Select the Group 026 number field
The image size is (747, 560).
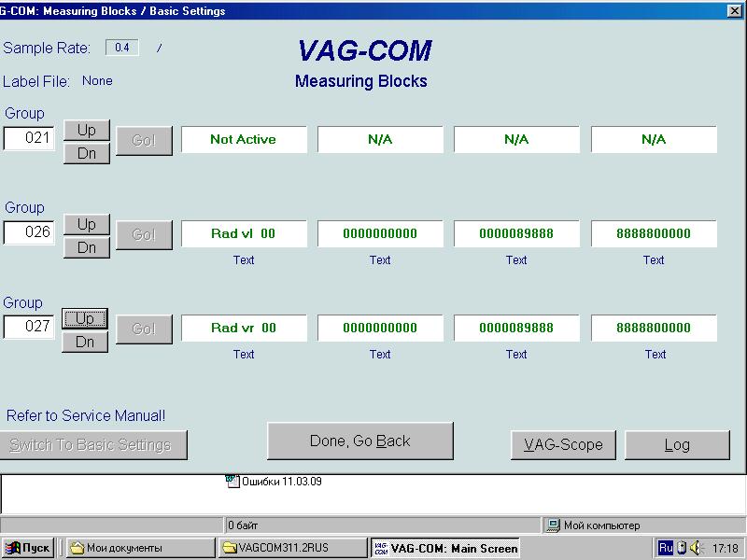(29, 233)
